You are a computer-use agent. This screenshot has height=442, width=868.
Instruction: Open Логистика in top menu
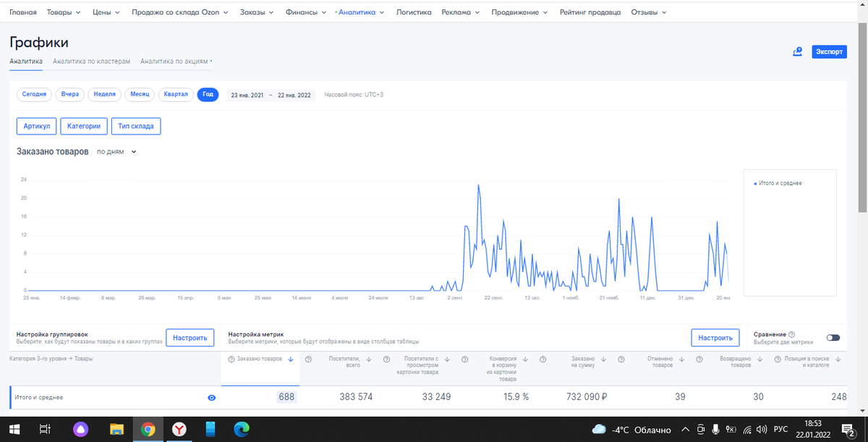[414, 12]
